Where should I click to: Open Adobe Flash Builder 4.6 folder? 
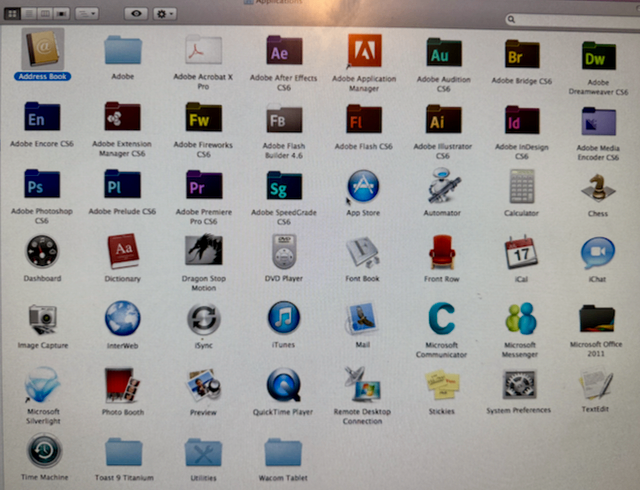click(x=284, y=118)
